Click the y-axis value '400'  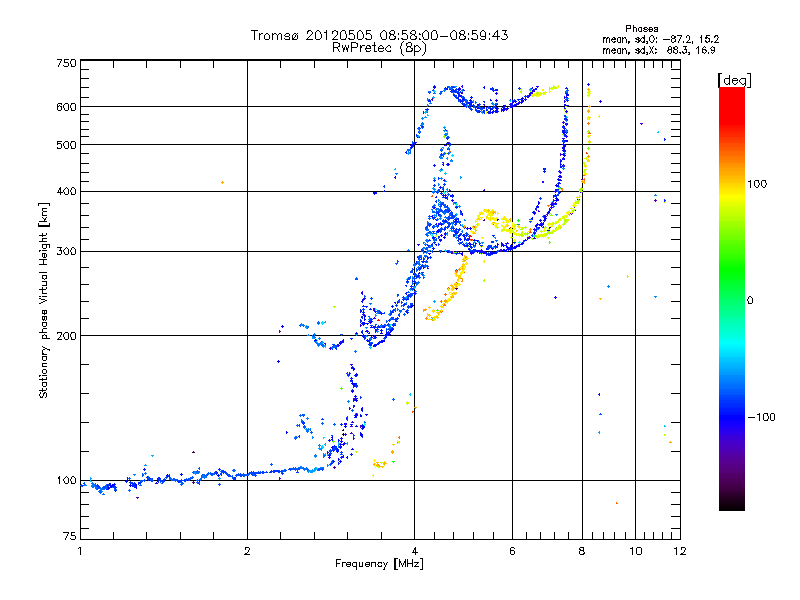click(67, 192)
